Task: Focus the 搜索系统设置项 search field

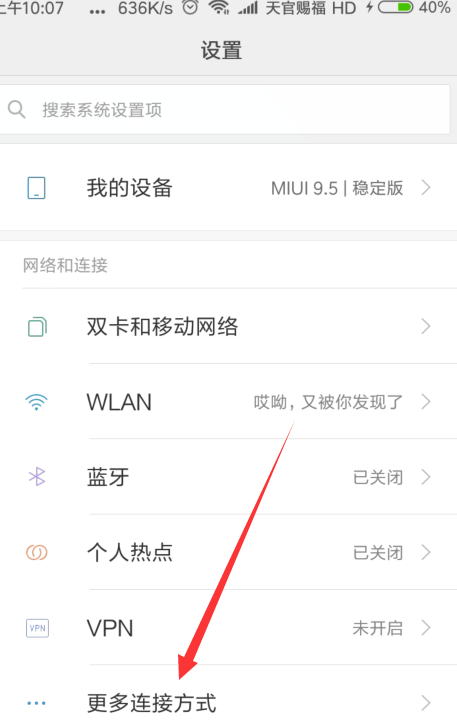Action: coord(225,110)
